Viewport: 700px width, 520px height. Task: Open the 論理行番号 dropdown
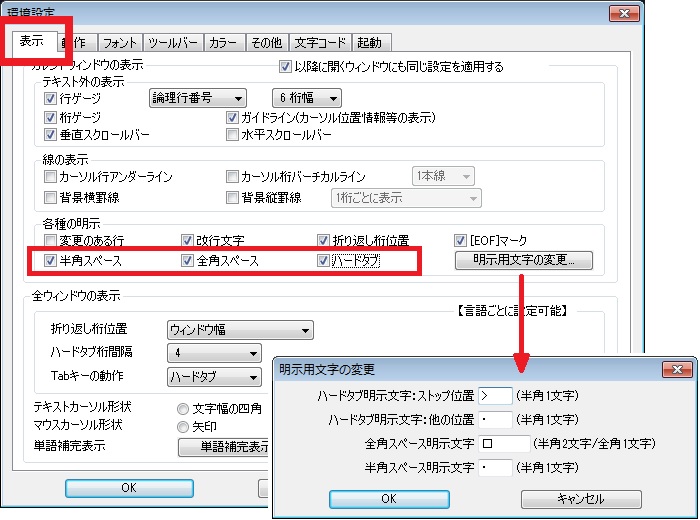point(197,98)
